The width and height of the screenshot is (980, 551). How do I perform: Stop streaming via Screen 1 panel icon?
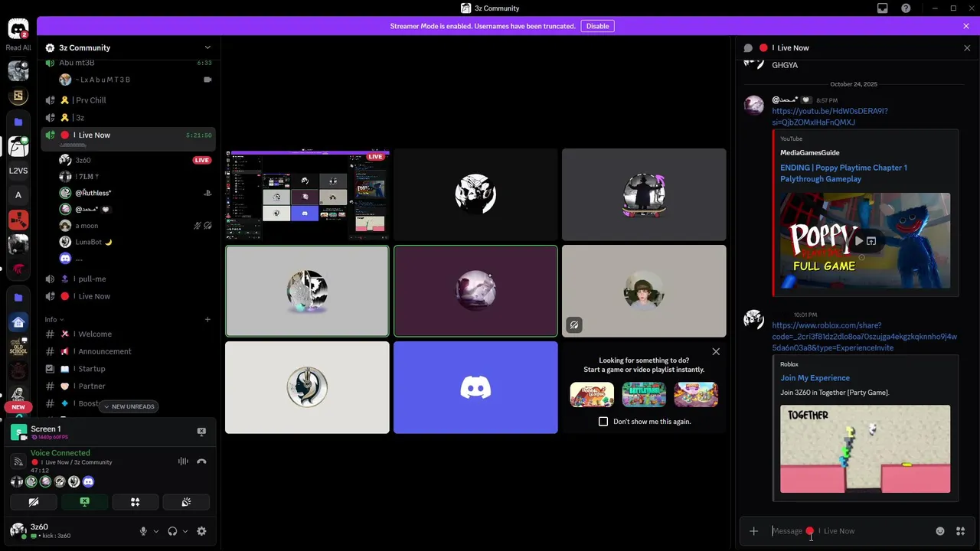click(201, 432)
